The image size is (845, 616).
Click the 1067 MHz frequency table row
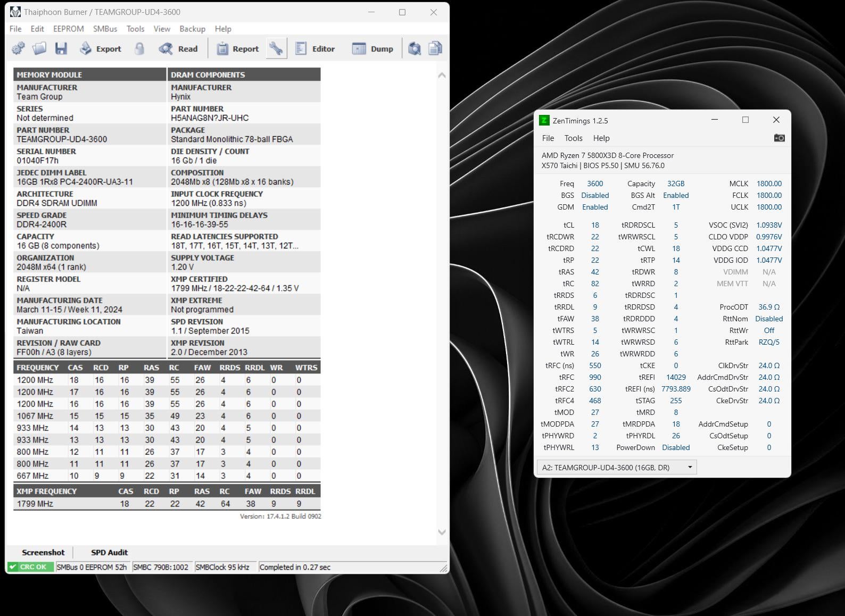point(167,416)
